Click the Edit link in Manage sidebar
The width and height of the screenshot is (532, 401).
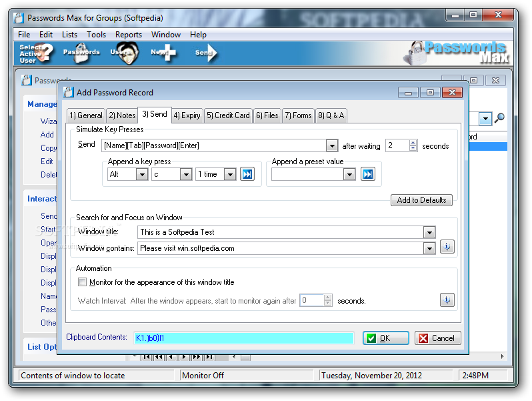(47, 161)
